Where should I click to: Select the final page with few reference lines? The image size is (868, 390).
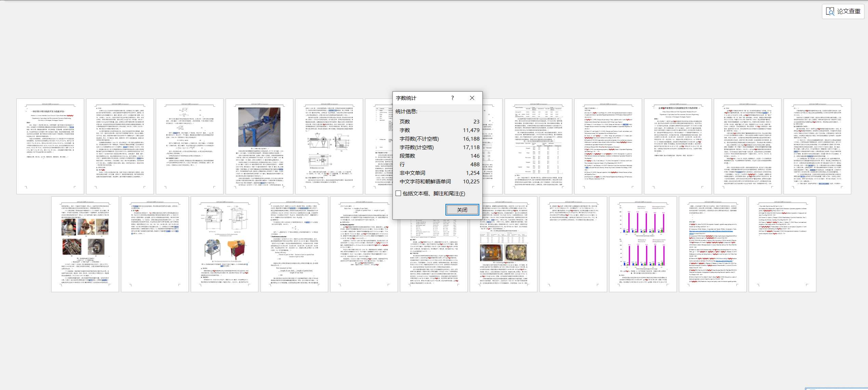coord(782,244)
